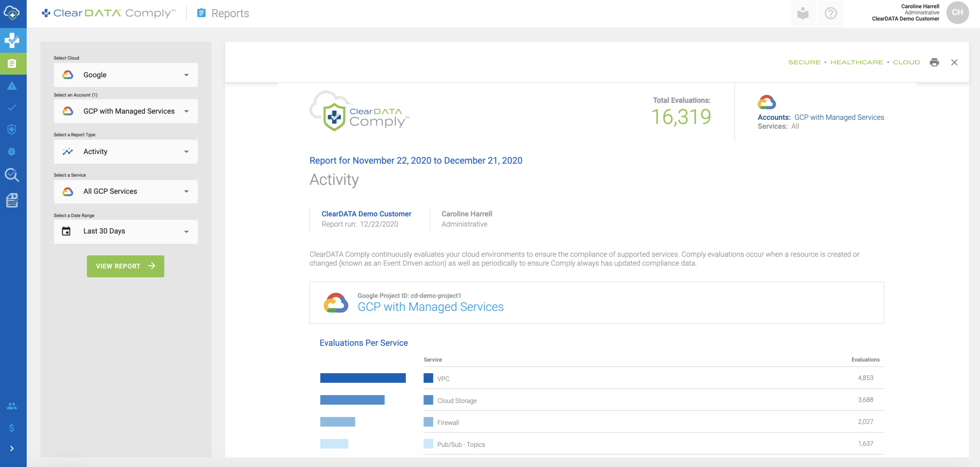Click the ClearDATA Comply header logo
The image size is (980, 467).
pos(109,13)
